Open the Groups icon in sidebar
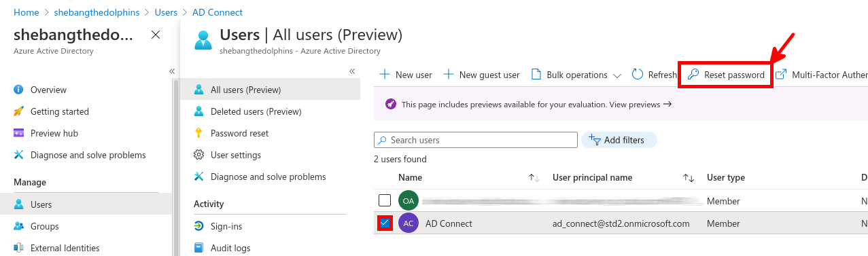 coord(18,226)
